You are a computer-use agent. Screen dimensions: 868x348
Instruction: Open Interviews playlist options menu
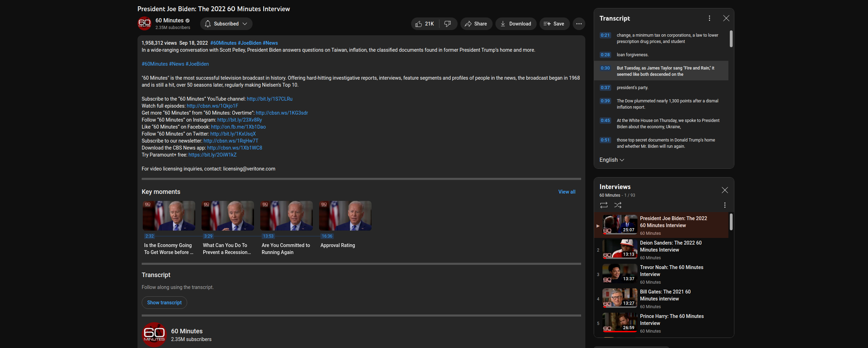tap(725, 205)
